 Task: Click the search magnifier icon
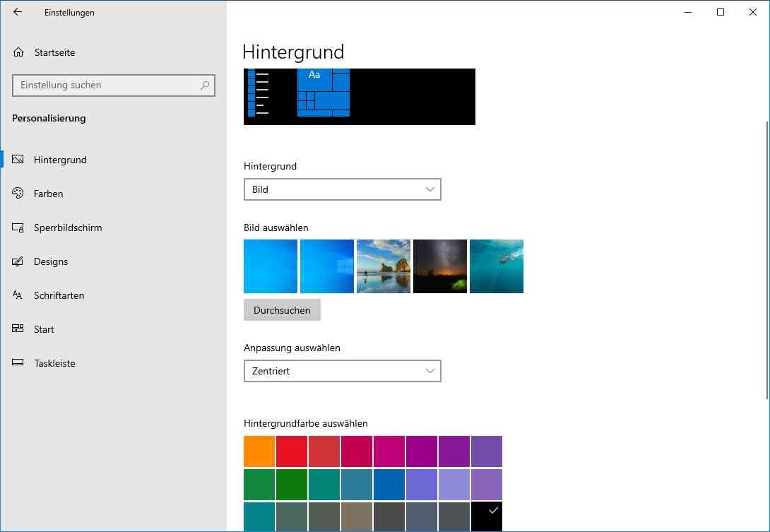[x=205, y=85]
